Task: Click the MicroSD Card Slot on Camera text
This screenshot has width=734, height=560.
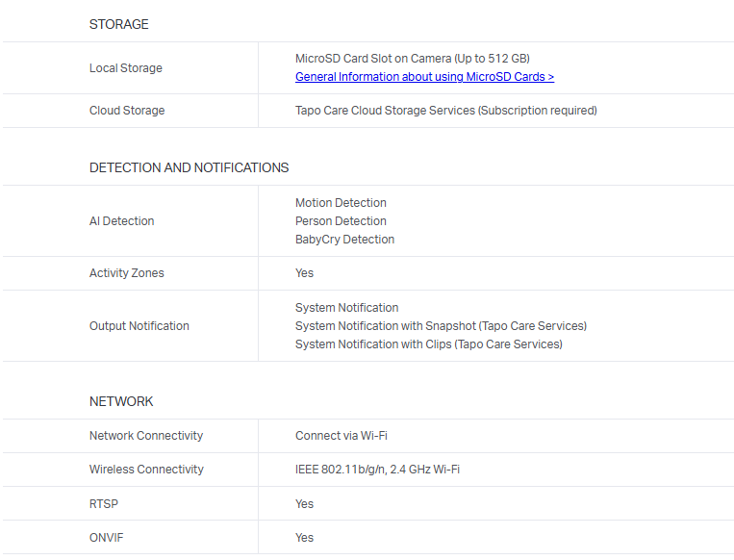Action: coord(412,59)
